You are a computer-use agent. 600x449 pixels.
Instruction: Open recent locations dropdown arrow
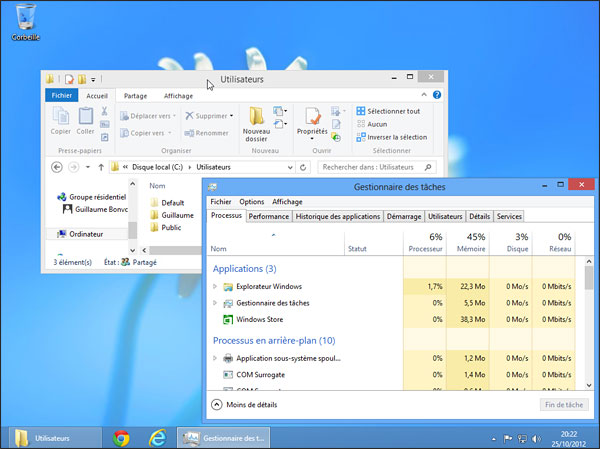(88, 167)
